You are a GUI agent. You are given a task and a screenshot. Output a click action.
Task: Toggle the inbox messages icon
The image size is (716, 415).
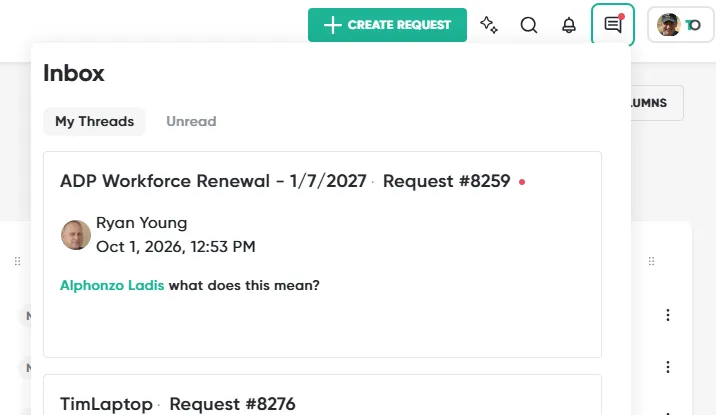point(613,24)
